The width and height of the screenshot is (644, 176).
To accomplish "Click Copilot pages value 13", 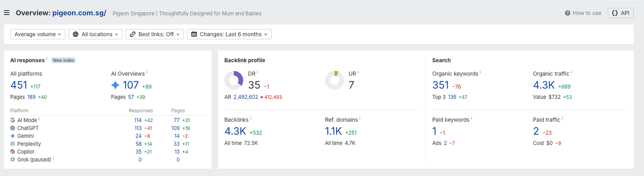I will coord(177,152).
